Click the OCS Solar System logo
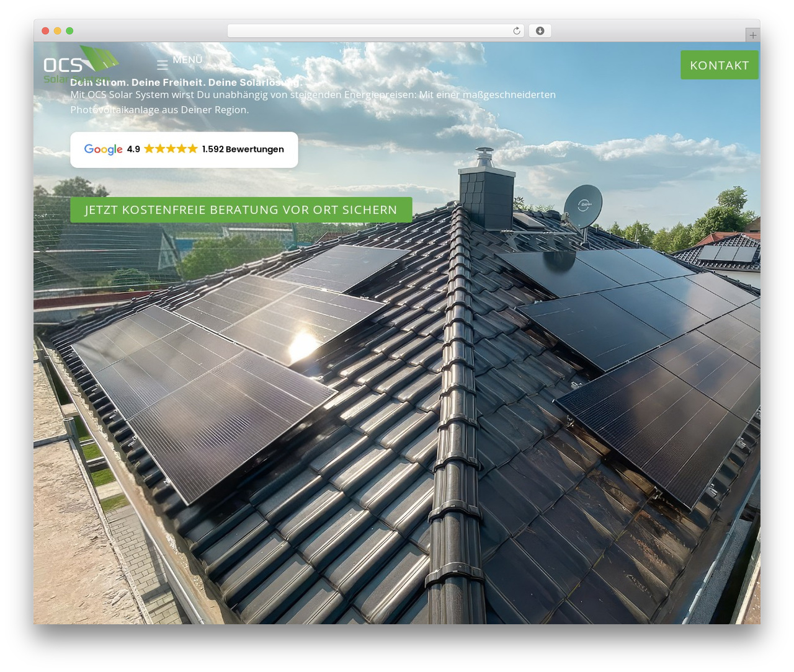794x672 pixels. [81, 64]
